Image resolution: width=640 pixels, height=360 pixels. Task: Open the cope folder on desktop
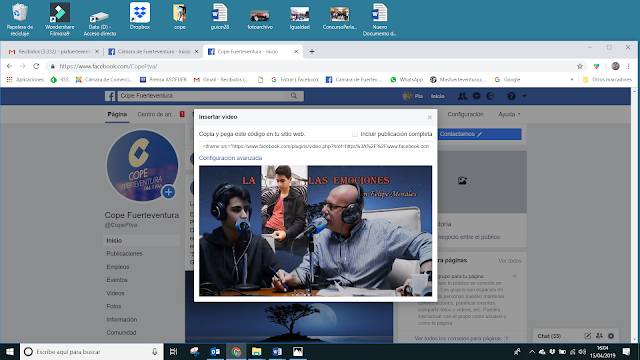[x=180, y=16]
